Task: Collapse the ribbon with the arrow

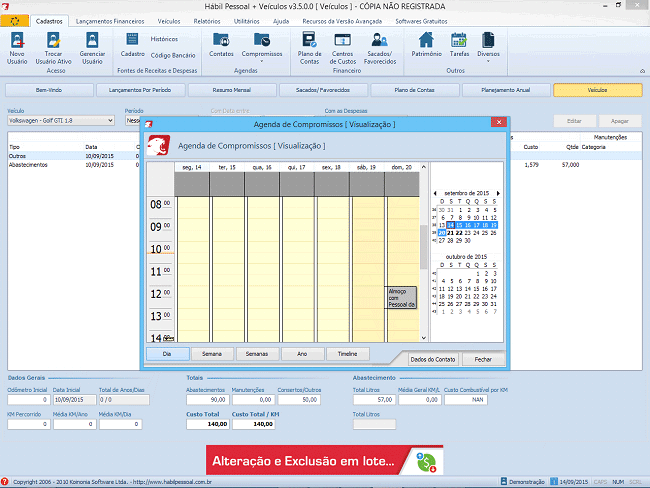Action: click(x=642, y=71)
